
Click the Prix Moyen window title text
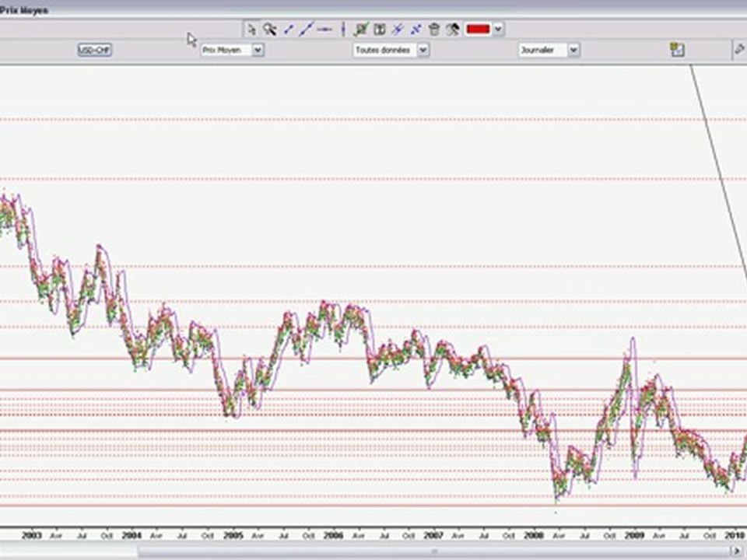24,10
